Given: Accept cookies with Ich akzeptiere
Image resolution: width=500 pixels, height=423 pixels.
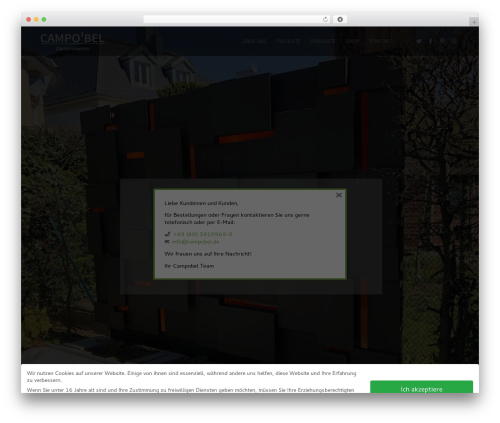Looking at the screenshot, I should pos(421,387).
